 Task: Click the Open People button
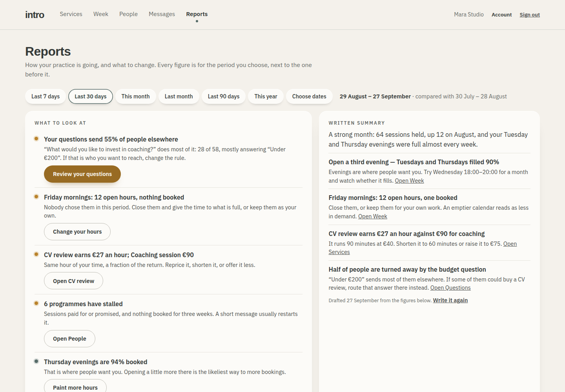tap(69, 339)
